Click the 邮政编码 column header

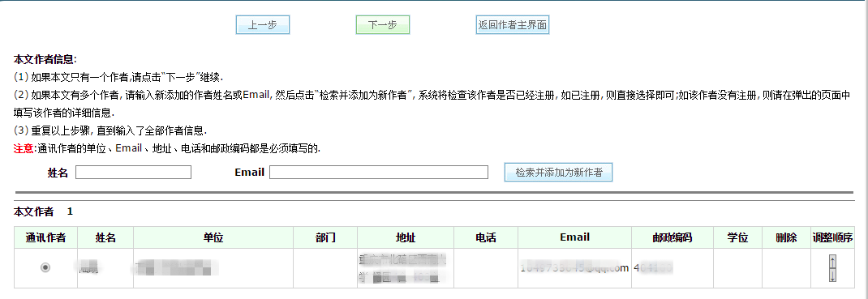click(672, 237)
